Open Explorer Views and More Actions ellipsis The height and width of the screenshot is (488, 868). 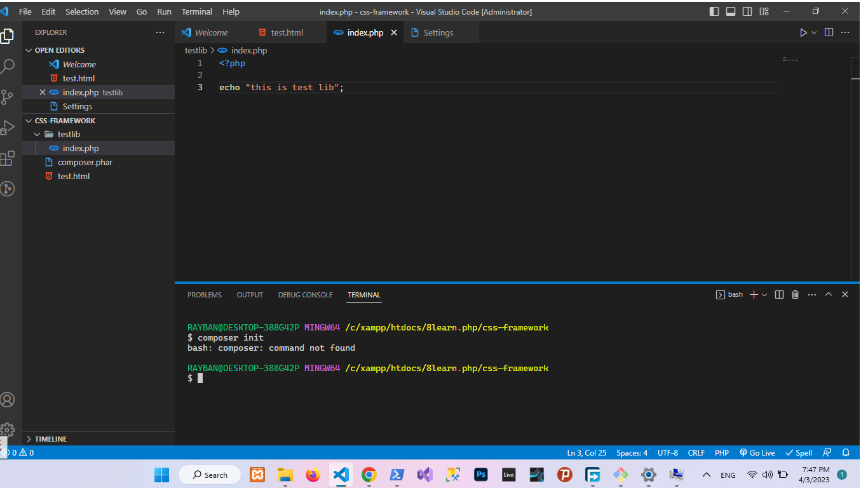coord(159,32)
